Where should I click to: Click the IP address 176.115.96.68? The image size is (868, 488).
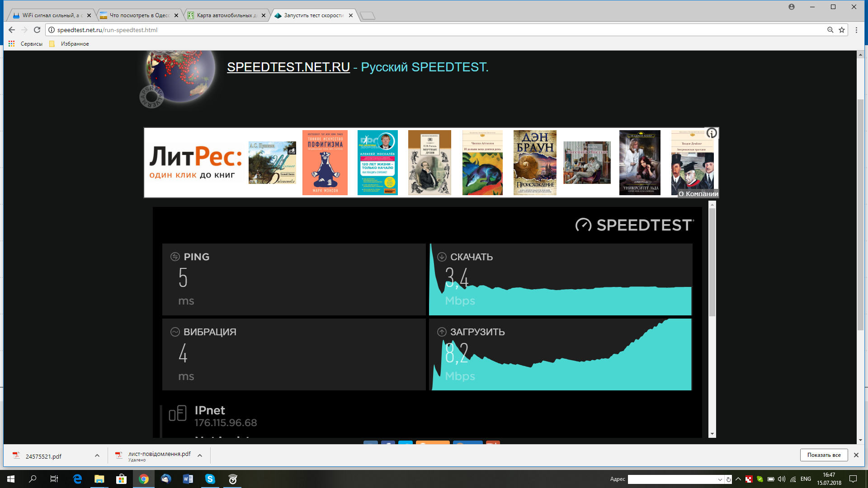click(x=226, y=423)
